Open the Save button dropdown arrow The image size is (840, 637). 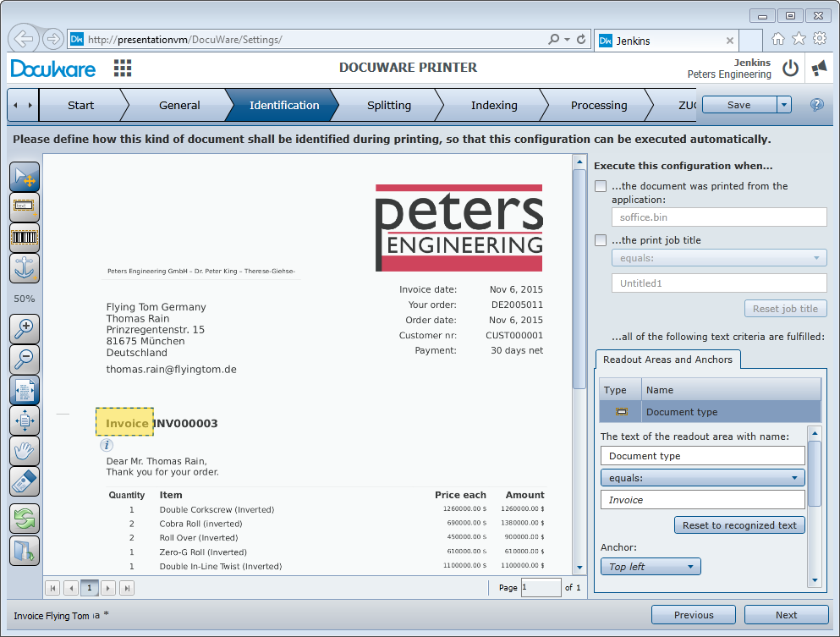783,105
